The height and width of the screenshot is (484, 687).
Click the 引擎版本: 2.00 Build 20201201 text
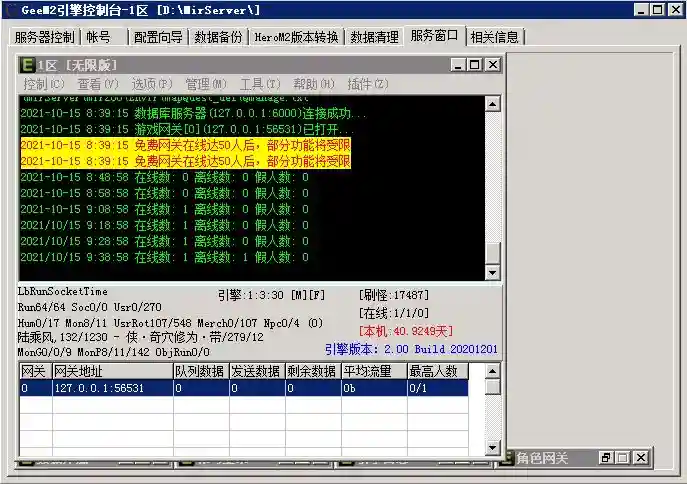click(x=411, y=349)
